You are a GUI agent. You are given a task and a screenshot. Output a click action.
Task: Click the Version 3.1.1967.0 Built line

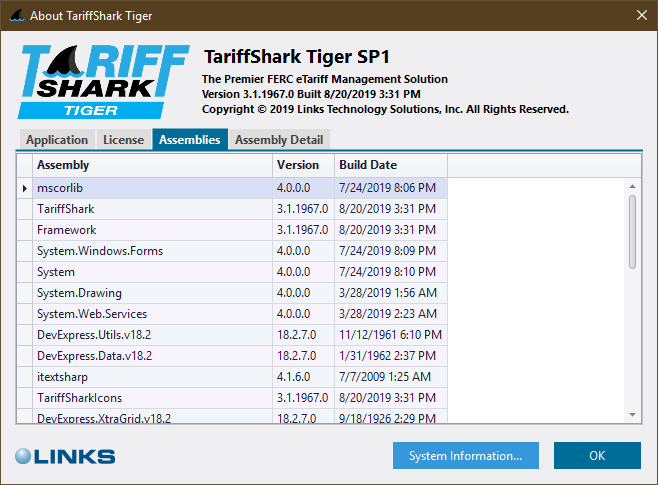pos(311,94)
